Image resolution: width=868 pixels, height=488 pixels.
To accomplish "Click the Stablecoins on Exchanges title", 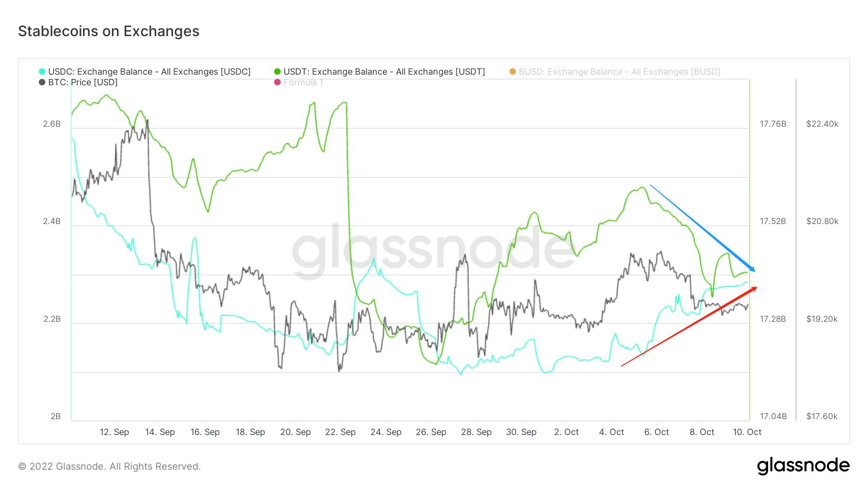I will pos(108,31).
